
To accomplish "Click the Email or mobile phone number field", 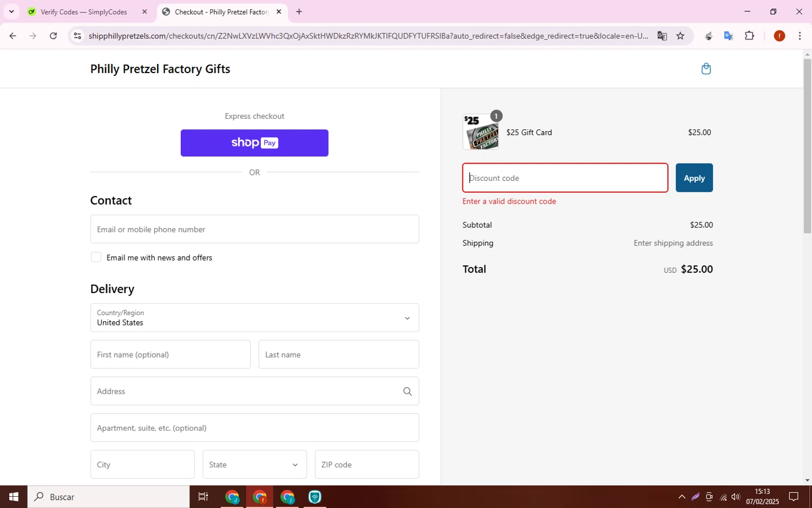I will pos(254,229).
